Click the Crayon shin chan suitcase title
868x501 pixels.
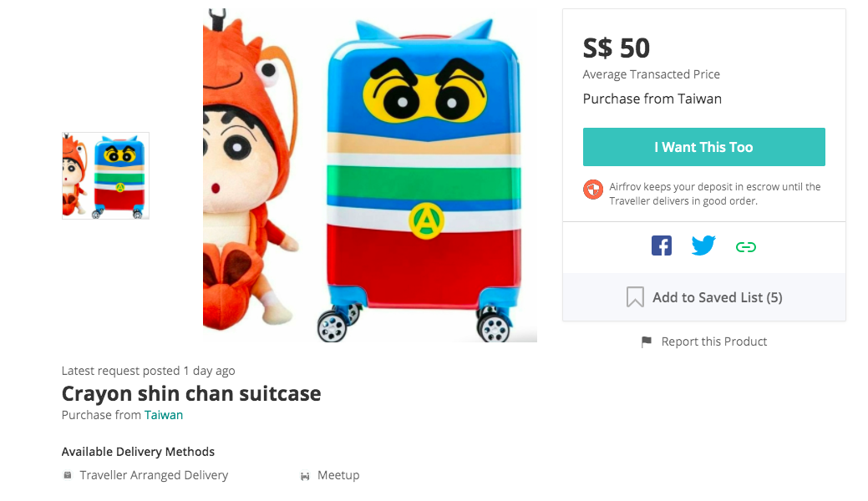pos(191,393)
